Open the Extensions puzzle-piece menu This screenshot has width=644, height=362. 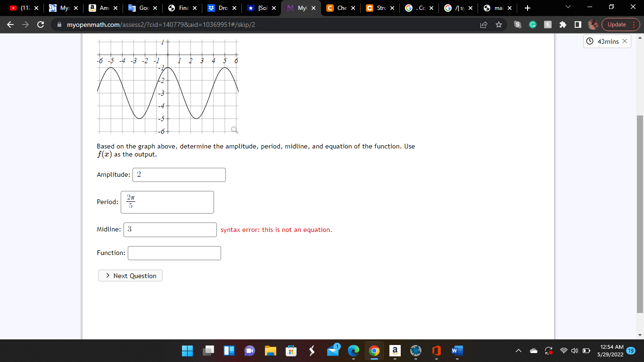coord(562,24)
